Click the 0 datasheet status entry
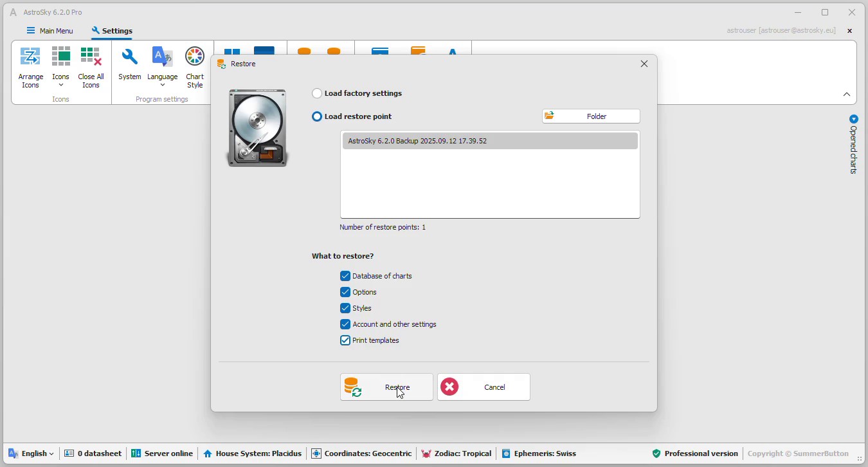The height and width of the screenshot is (467, 868). [93, 453]
